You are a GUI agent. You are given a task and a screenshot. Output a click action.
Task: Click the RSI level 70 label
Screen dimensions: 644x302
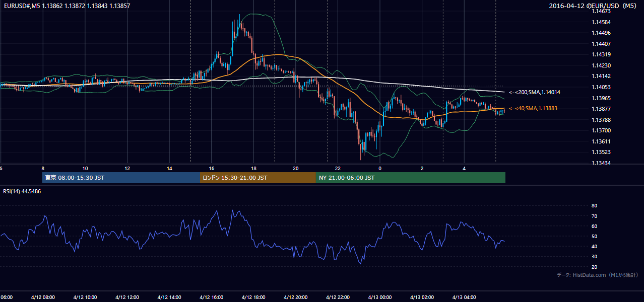click(x=594, y=216)
